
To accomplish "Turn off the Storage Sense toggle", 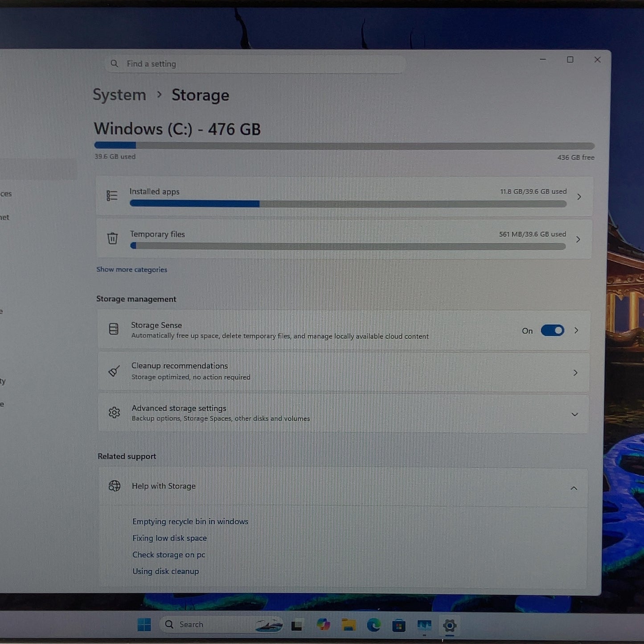I will pyautogui.click(x=553, y=330).
